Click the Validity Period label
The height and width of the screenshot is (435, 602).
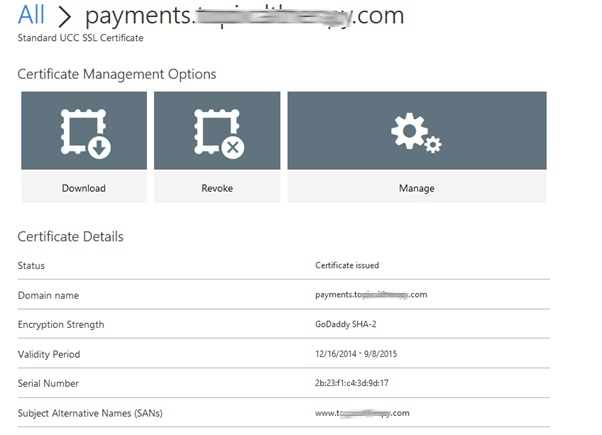(49, 354)
